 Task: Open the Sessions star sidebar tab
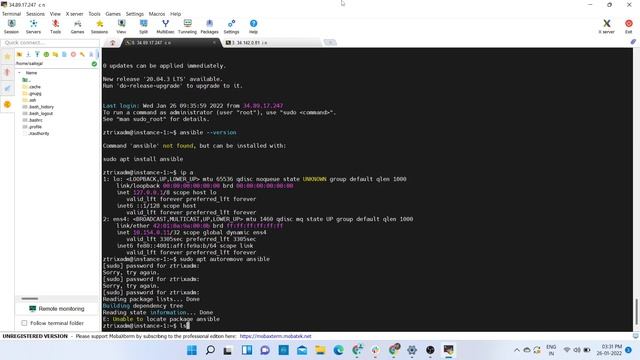[x=7, y=57]
